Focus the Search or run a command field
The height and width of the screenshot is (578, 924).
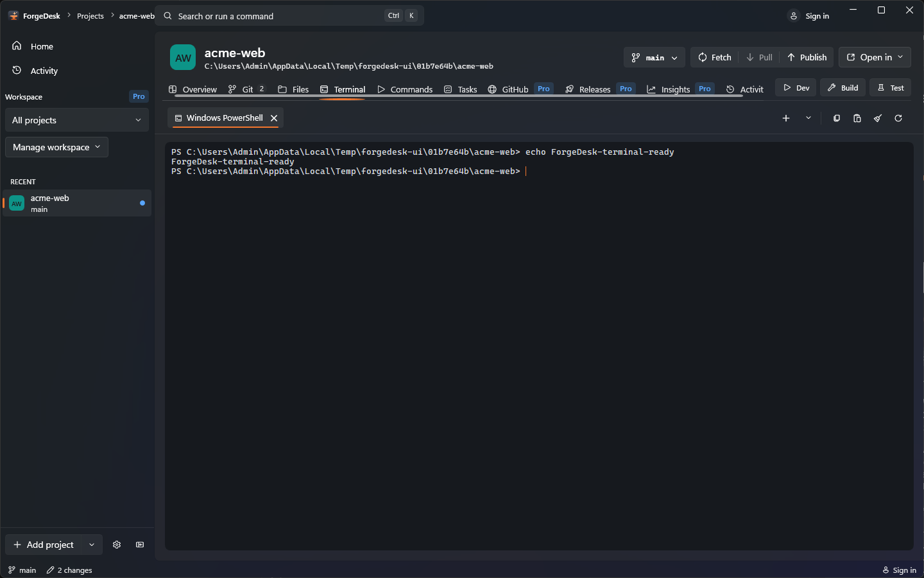tap(290, 16)
